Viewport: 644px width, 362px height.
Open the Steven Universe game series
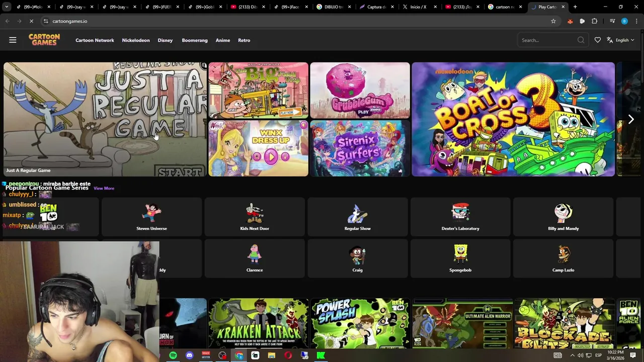[x=151, y=217]
